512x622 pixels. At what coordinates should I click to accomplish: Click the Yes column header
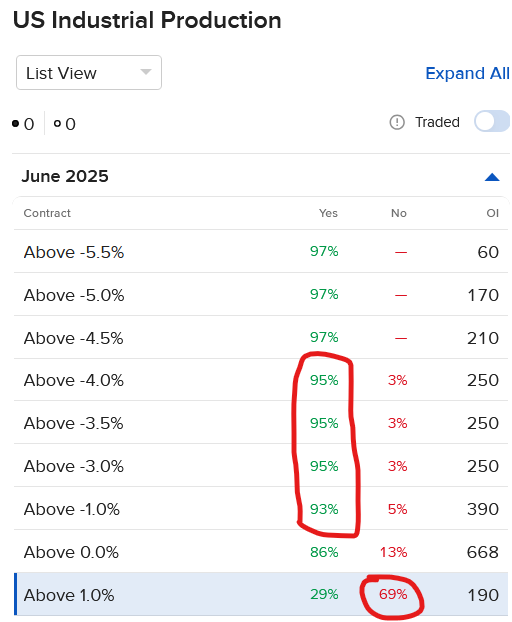pos(328,213)
